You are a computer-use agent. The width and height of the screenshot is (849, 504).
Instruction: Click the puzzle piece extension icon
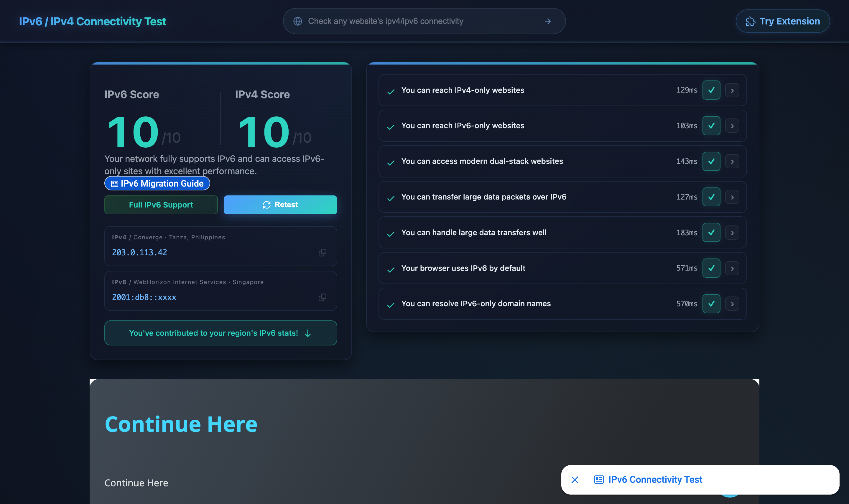click(750, 22)
